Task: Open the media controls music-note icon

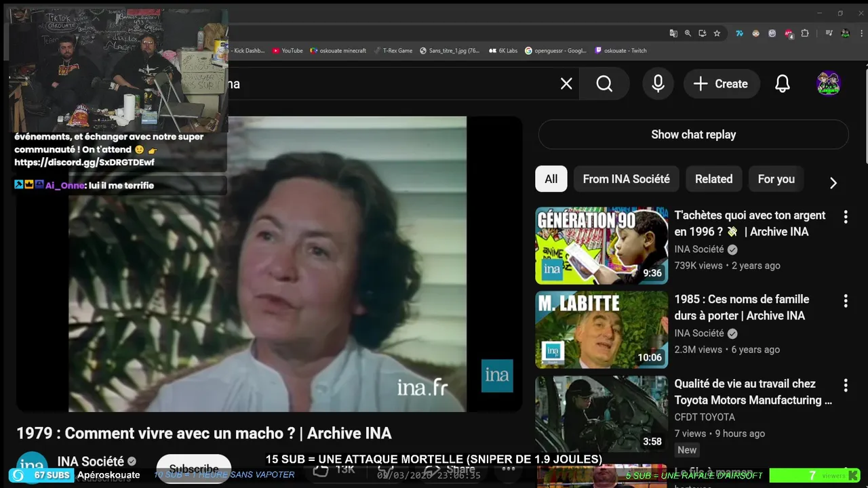Action: pos(829,33)
